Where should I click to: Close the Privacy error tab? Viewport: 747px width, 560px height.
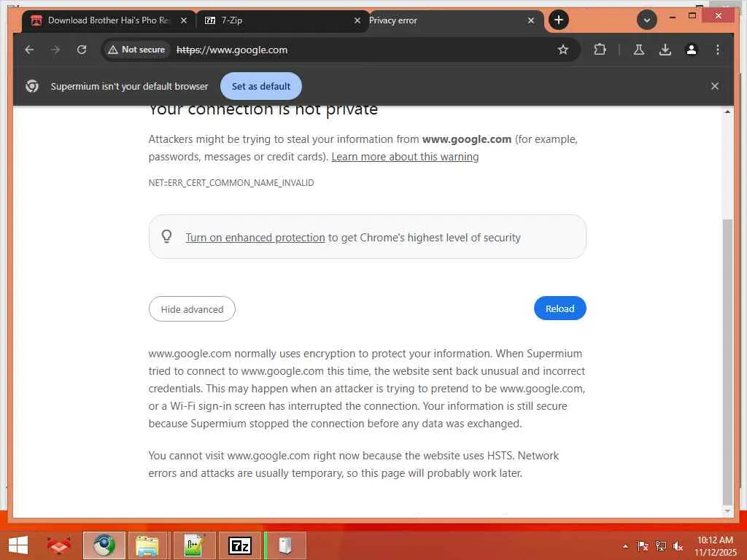point(531,20)
